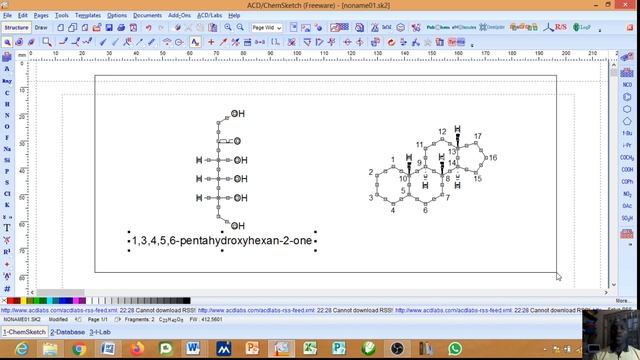Select Nitrogen atom N in left palette
This screenshot has width=640, height=360.
point(7,115)
